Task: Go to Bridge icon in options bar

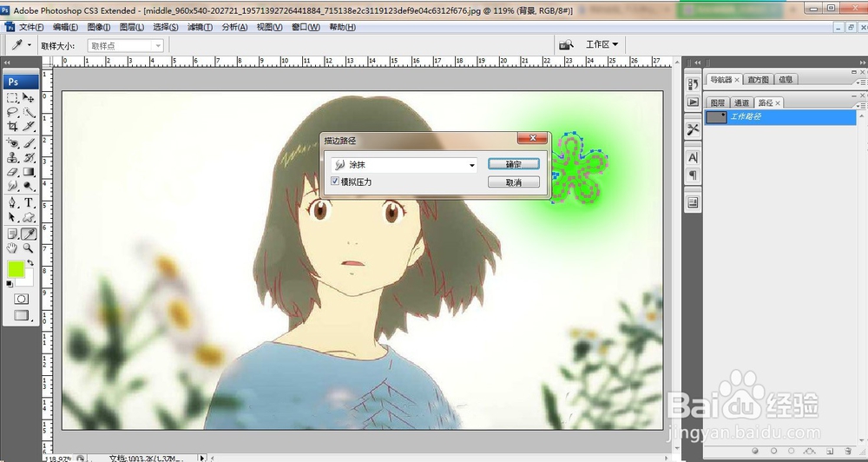Action: point(566,45)
